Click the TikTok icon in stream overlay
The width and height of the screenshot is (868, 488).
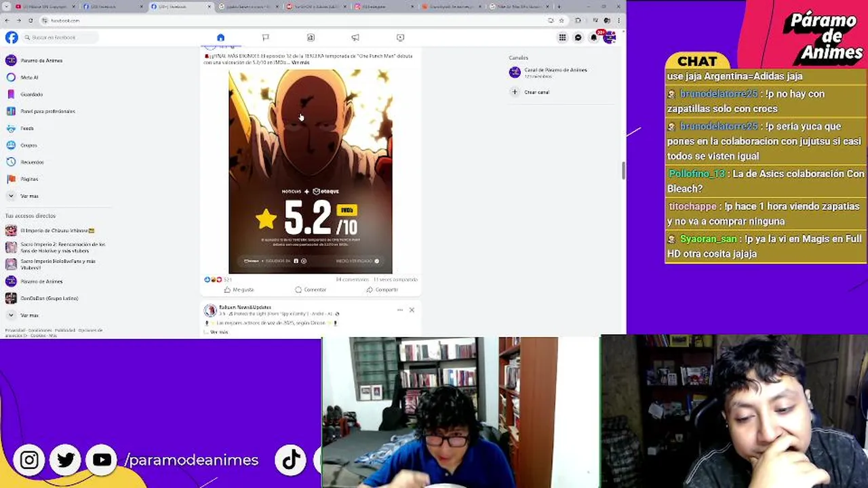point(291,460)
